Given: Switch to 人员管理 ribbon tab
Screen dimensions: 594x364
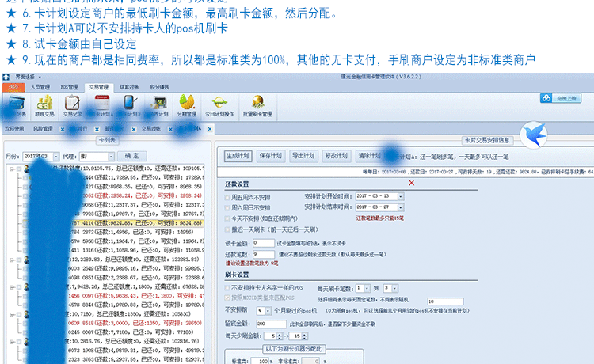Looking at the screenshot, I should (x=43, y=87).
